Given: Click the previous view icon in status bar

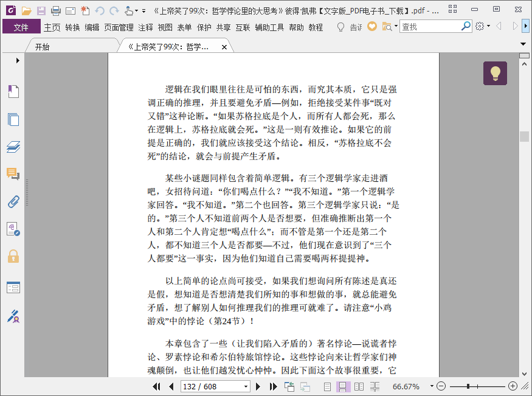Looking at the screenshot, I should (289, 386).
